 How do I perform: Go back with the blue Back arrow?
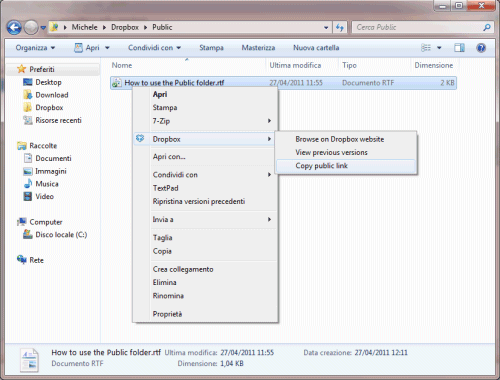(x=14, y=27)
